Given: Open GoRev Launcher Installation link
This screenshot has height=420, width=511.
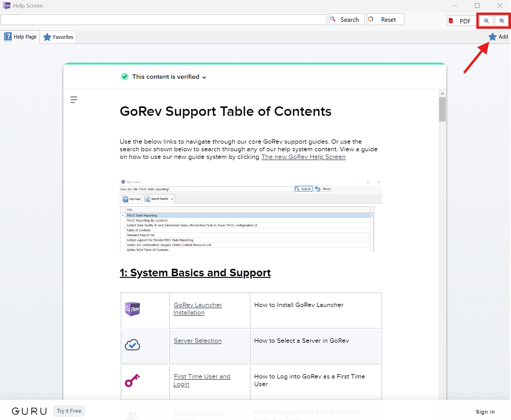Looking at the screenshot, I should (198, 309).
